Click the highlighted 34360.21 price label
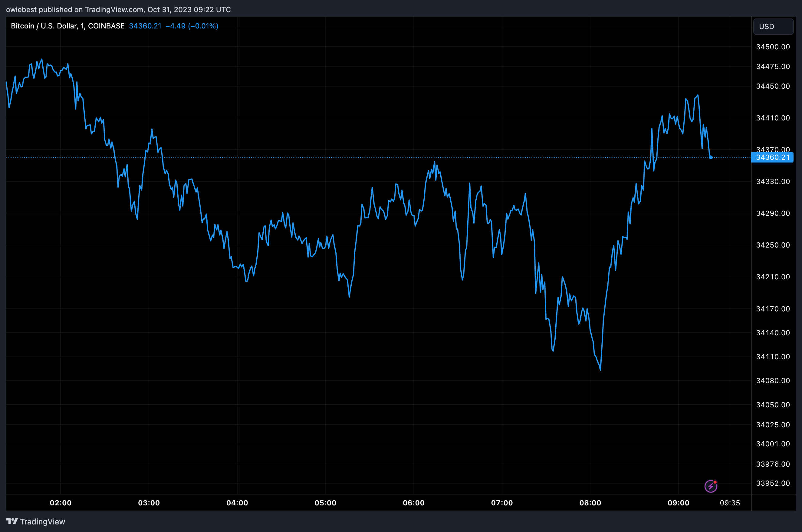802x532 pixels. coord(772,157)
